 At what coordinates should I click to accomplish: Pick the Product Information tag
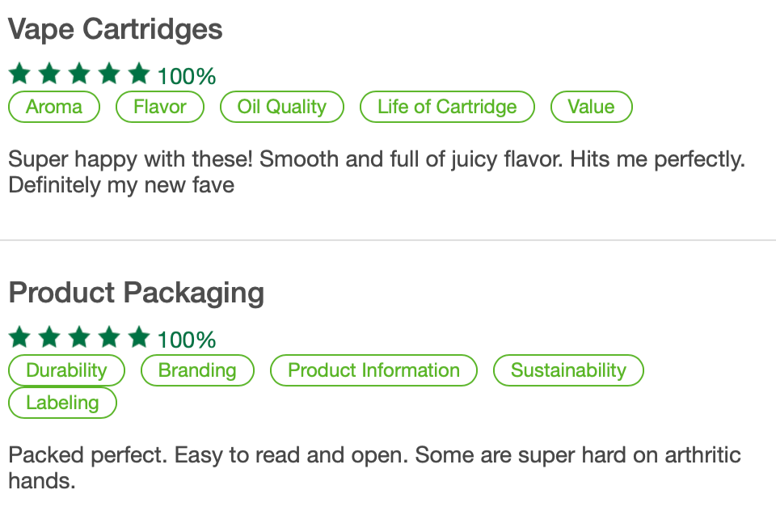(373, 370)
